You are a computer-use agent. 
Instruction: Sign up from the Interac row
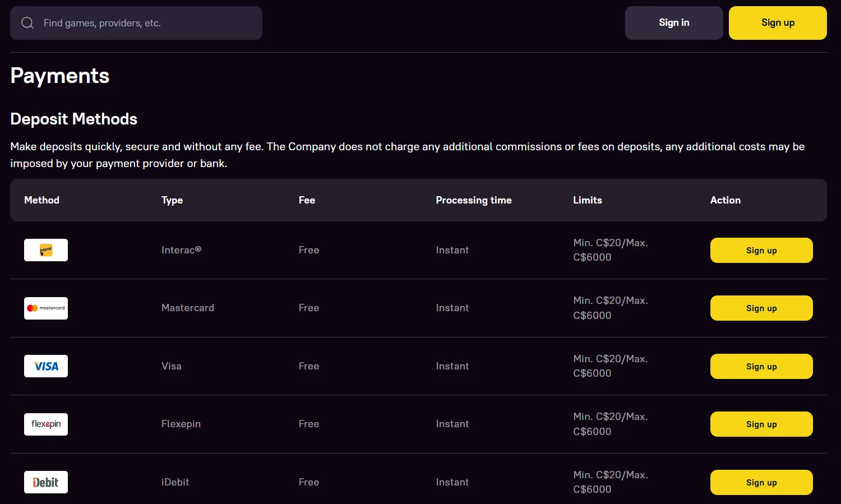coord(761,250)
